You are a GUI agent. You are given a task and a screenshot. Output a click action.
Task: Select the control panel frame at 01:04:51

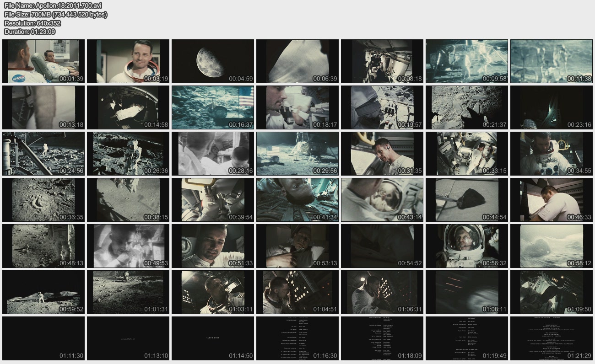(297, 292)
